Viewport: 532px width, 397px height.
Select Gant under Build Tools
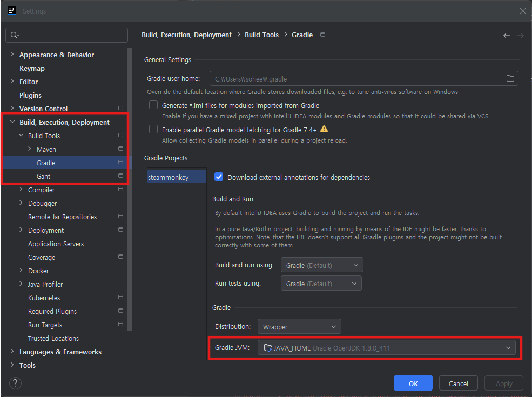coord(43,176)
